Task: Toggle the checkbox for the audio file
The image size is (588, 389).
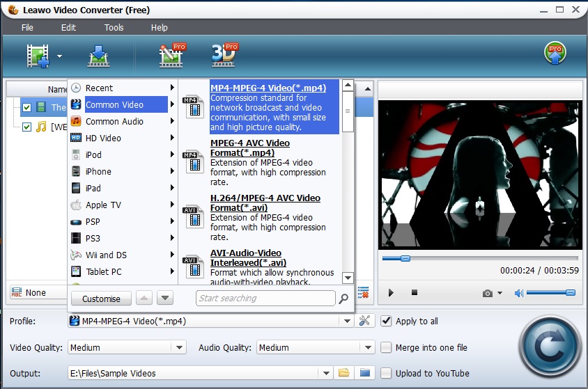Action: coord(26,127)
